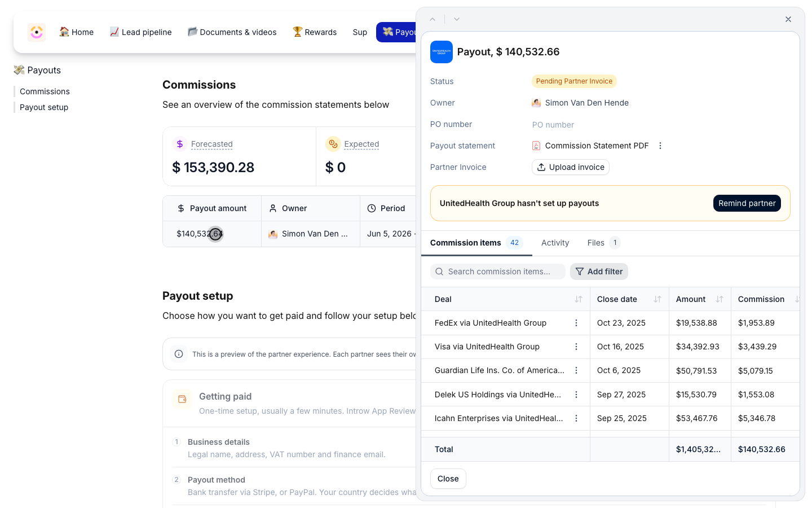The width and height of the screenshot is (812, 508).
Task: Click the Owner column header
Action: coord(311,208)
